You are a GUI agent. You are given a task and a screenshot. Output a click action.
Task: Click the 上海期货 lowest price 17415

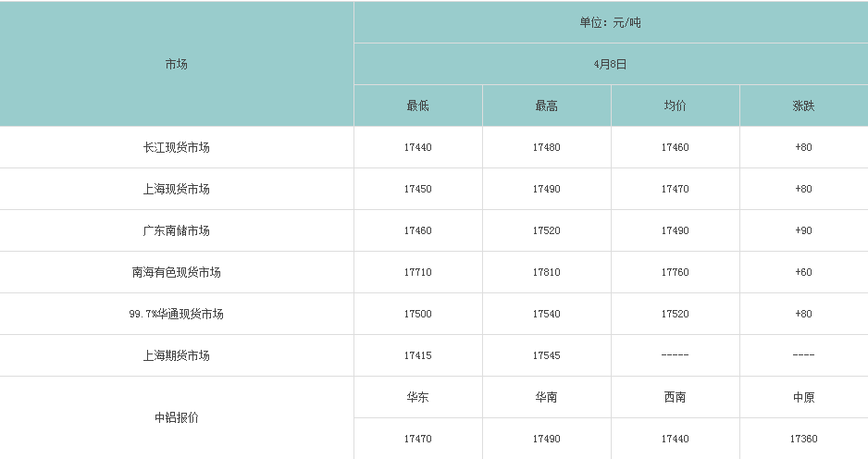click(x=417, y=355)
